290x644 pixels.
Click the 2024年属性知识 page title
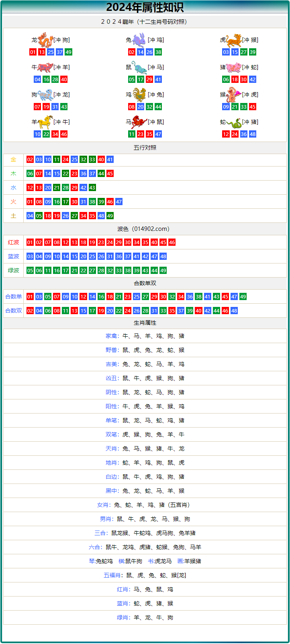[x=145, y=7]
